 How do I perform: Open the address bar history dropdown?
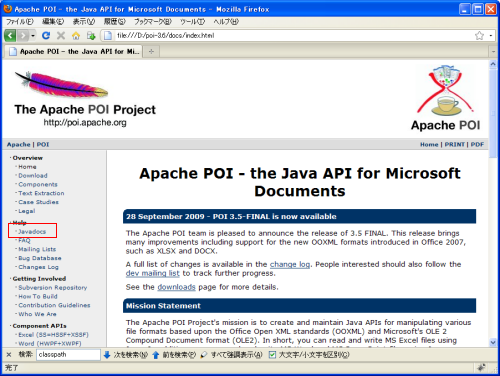491,35
